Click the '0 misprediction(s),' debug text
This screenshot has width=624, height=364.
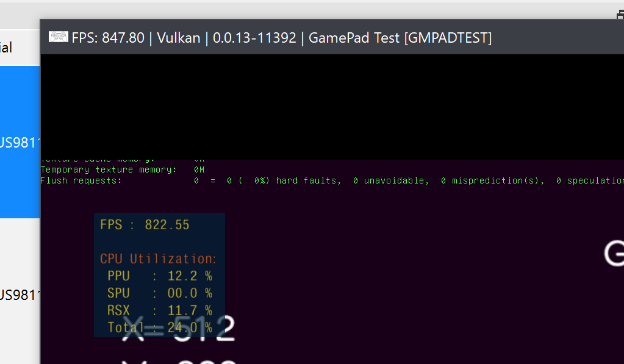(x=492, y=180)
